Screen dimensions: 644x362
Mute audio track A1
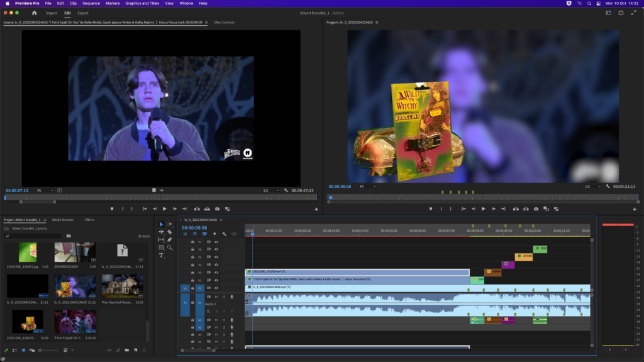(x=216, y=297)
